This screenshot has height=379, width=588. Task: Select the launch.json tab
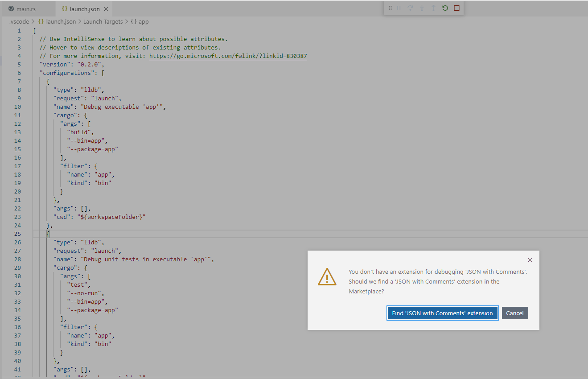pyautogui.click(x=85, y=8)
